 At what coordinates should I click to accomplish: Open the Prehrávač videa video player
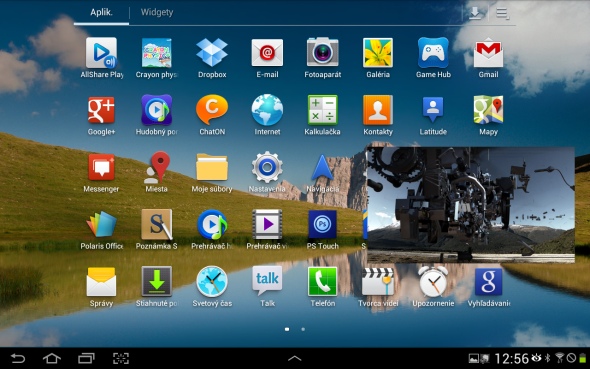click(267, 224)
